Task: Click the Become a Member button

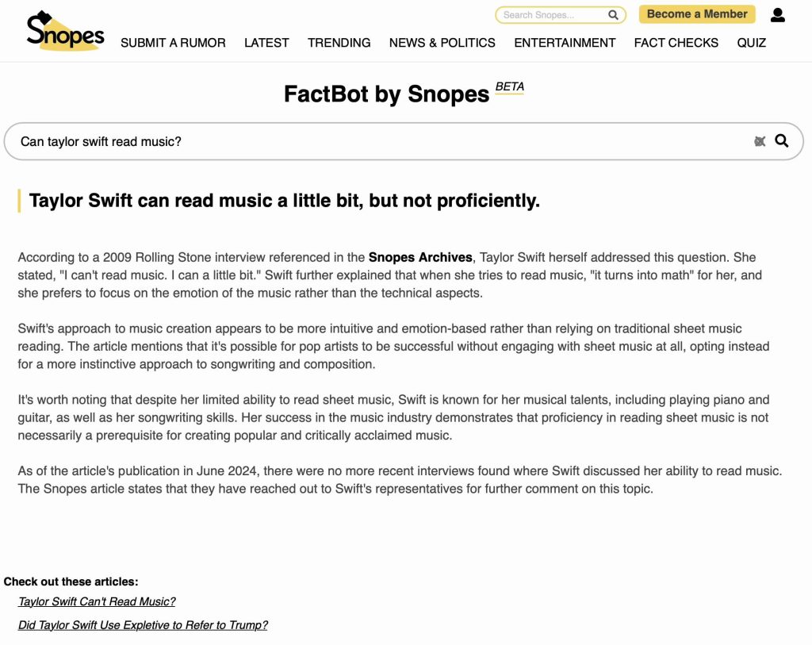Action: point(697,14)
